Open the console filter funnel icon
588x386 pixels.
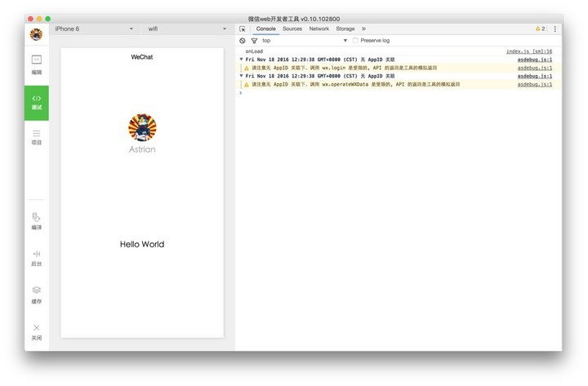click(254, 41)
